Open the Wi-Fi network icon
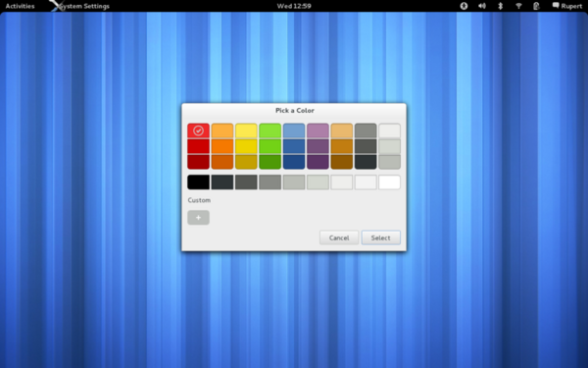The image size is (588, 368). tap(518, 6)
